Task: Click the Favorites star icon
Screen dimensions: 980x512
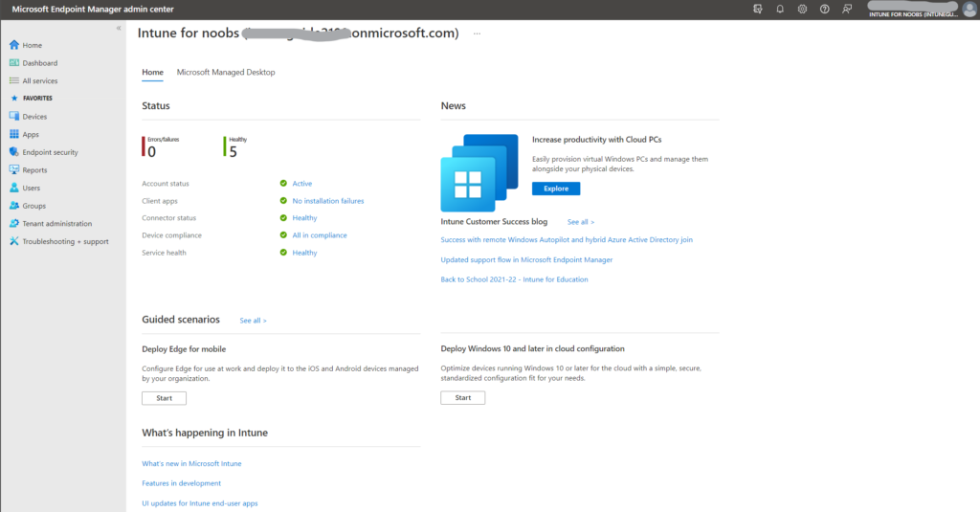Action: tap(14, 99)
